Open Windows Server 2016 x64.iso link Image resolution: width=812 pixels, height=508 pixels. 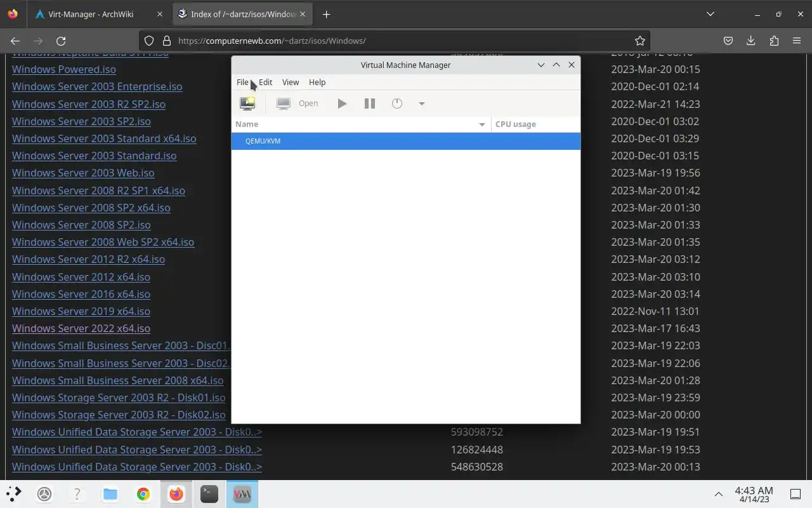[81, 294]
